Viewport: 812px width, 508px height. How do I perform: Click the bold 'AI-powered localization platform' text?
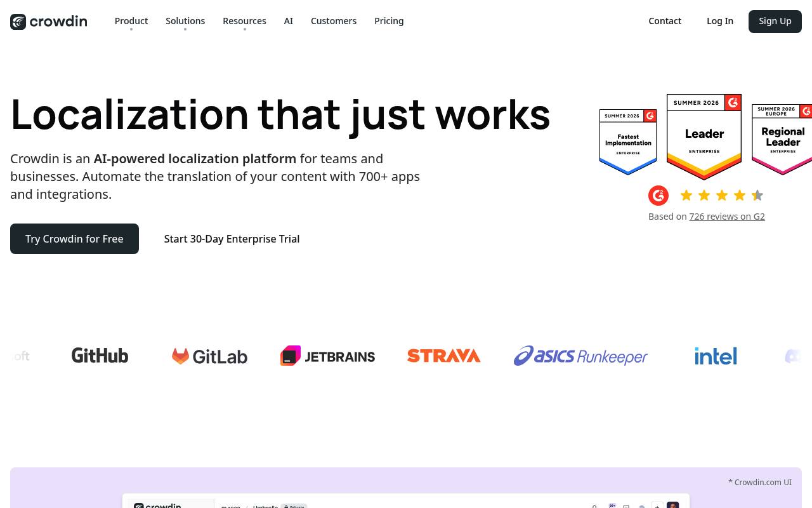(195, 159)
